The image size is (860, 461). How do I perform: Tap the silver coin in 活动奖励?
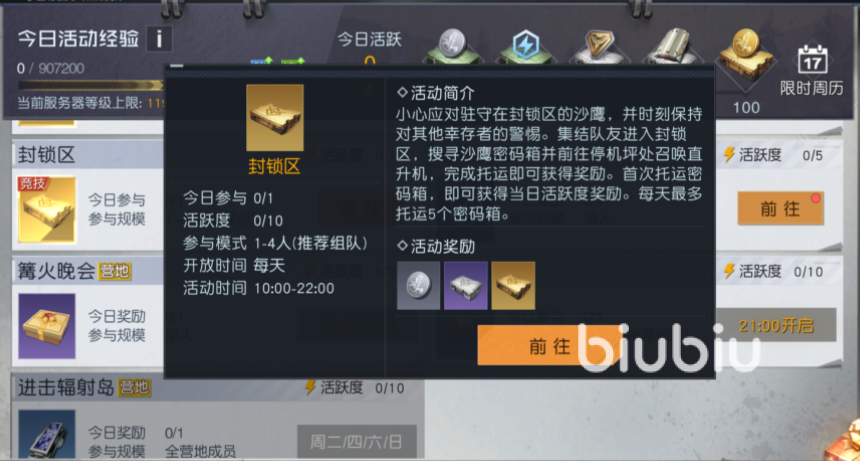pyautogui.click(x=418, y=286)
